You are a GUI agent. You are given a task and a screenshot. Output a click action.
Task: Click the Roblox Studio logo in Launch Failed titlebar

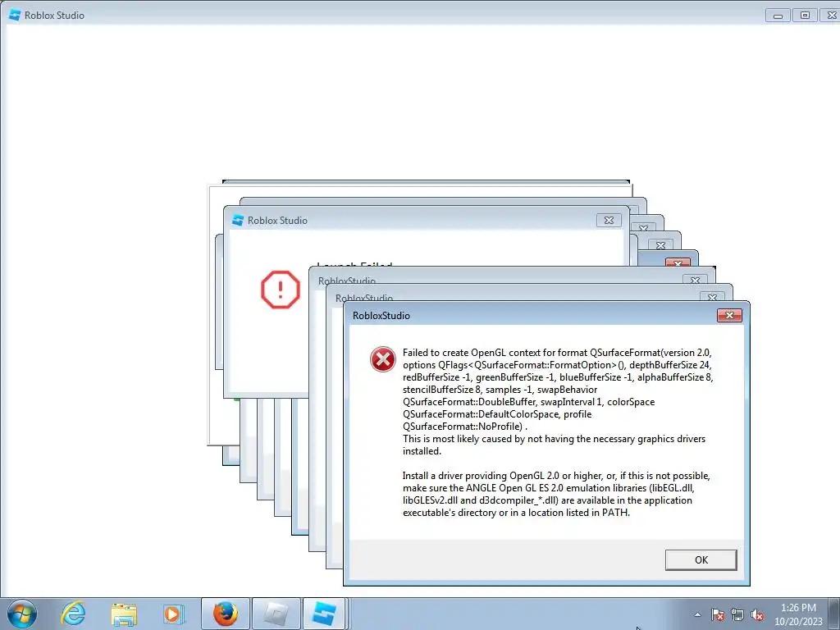[237, 220]
